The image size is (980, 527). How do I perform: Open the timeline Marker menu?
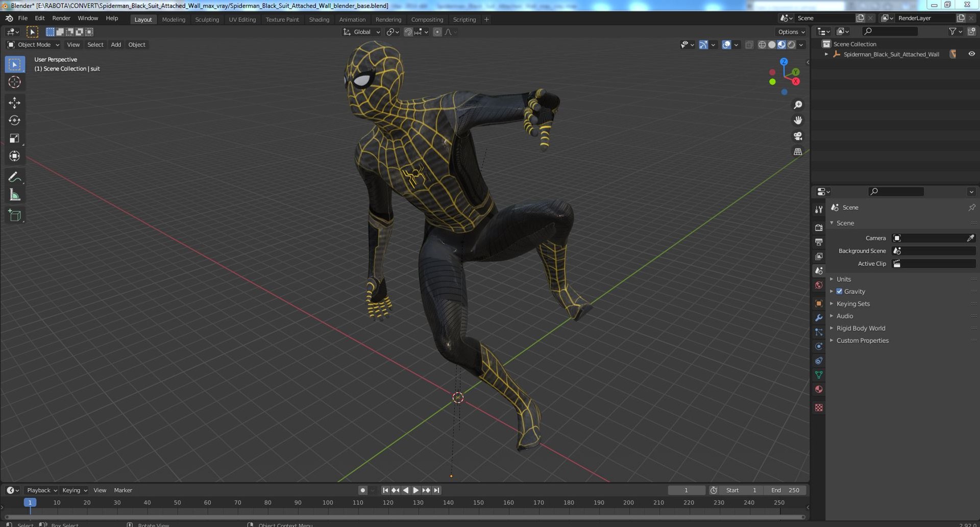point(123,490)
